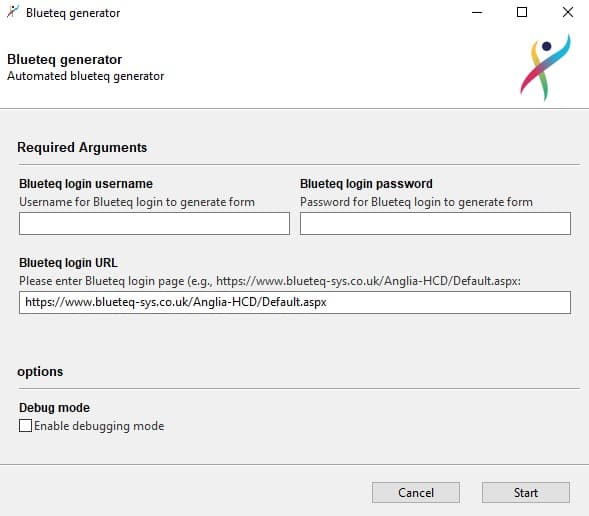Viewport: 589px width, 516px height.
Task: Click the Cancel button
Action: pyautogui.click(x=416, y=492)
